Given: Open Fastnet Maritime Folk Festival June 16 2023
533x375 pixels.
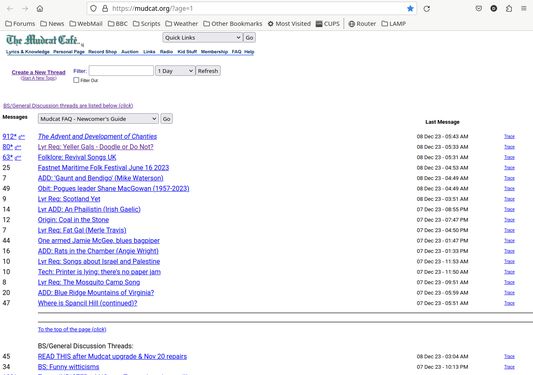Looking at the screenshot, I should click(103, 168).
